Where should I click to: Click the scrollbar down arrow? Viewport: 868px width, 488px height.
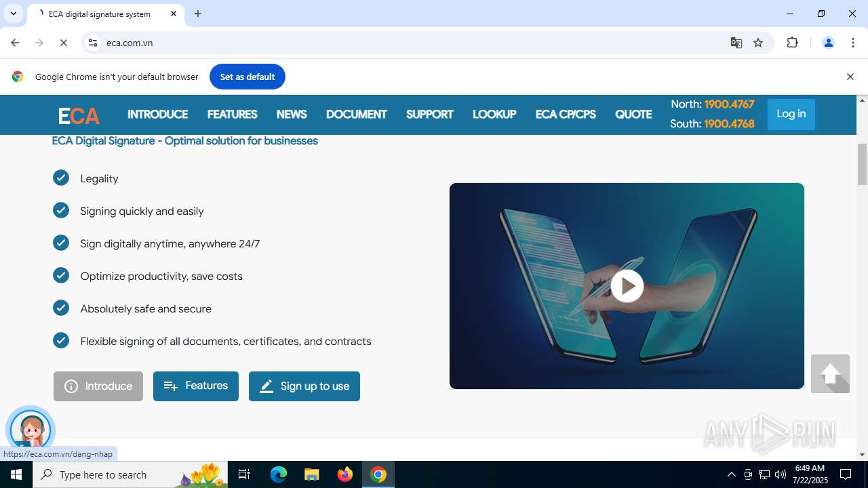[863, 455]
